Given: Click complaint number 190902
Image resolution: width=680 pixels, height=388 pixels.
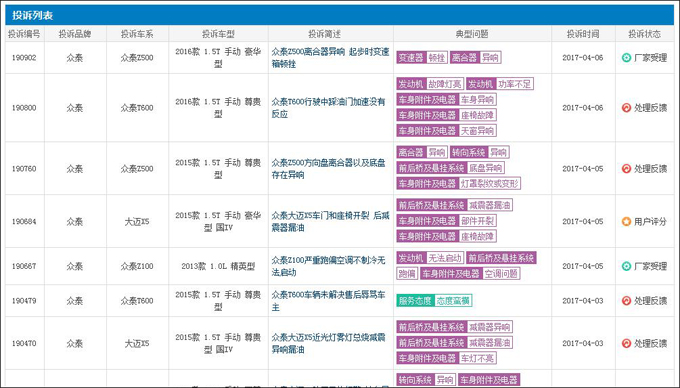Looking at the screenshot, I should point(24,58).
